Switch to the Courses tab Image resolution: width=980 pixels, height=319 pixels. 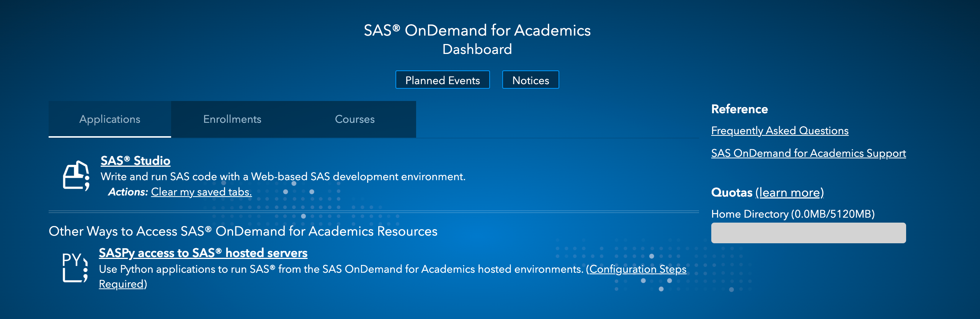355,119
